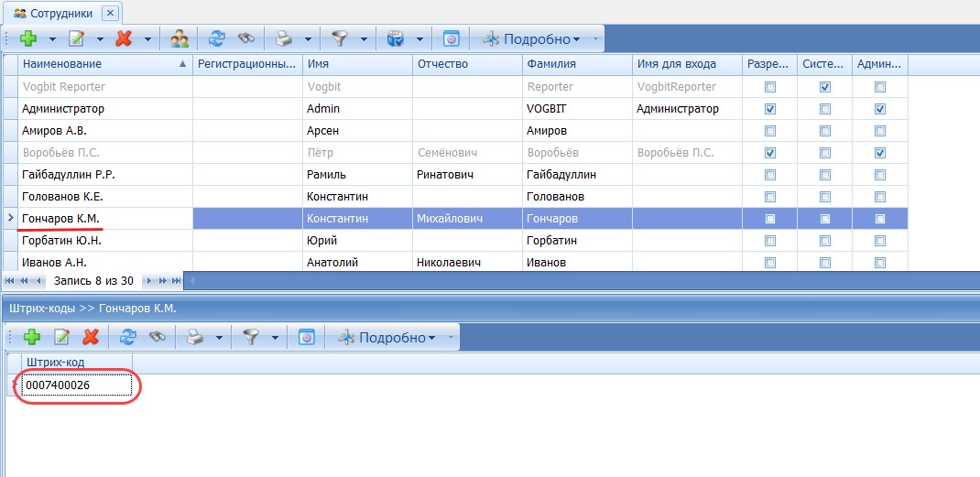
Task: Open dropdown arrow next to barcode filter icon
Action: point(275,338)
